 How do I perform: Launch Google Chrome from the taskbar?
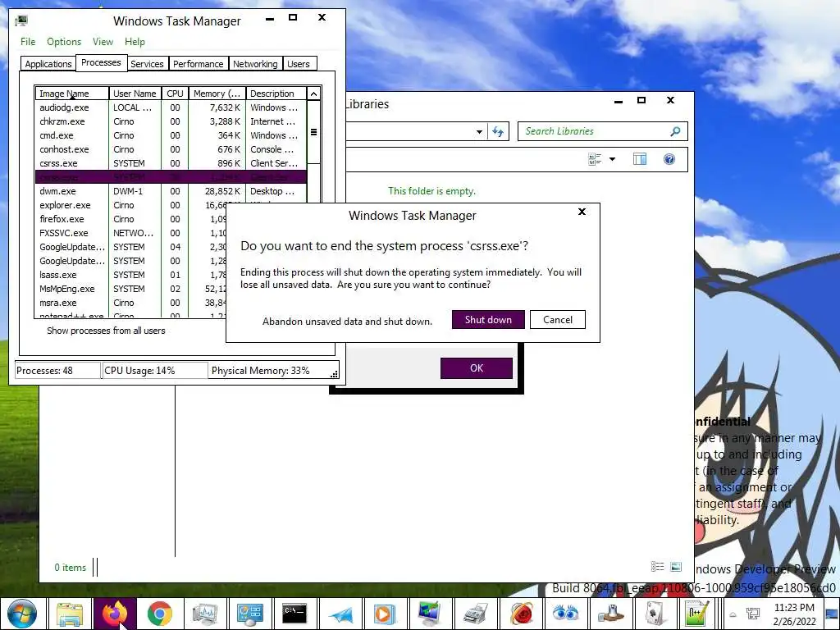tap(160, 614)
